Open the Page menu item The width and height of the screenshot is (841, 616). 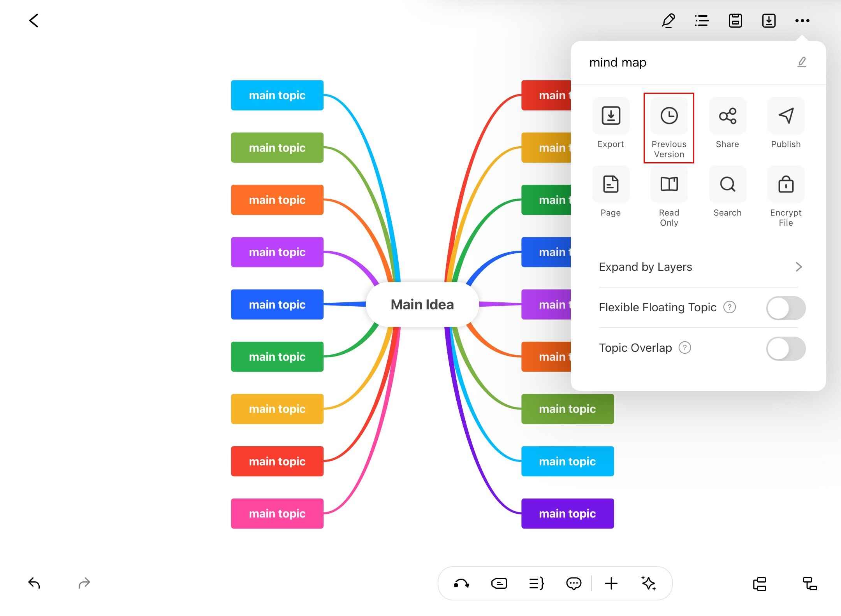click(x=611, y=184)
